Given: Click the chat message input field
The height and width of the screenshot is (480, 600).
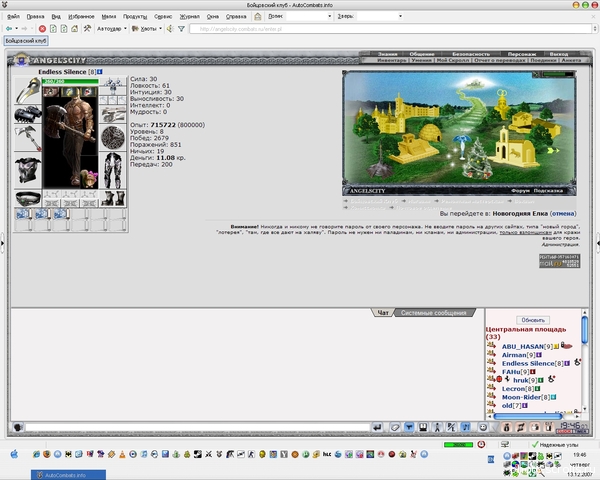Looking at the screenshot, I should coord(197,427).
